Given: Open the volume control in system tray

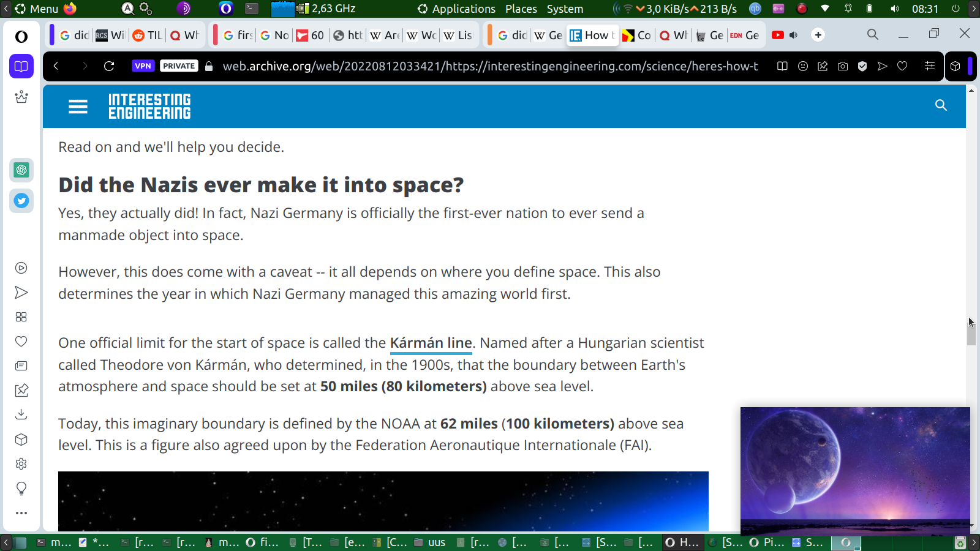Looking at the screenshot, I should (895, 9).
